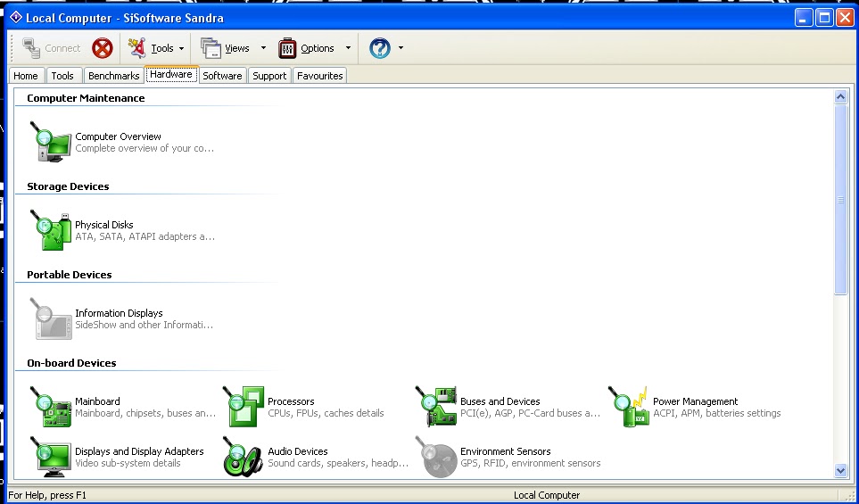Screen dimensions: 859x504
Task: Open the Processors module icon
Action: pos(244,407)
